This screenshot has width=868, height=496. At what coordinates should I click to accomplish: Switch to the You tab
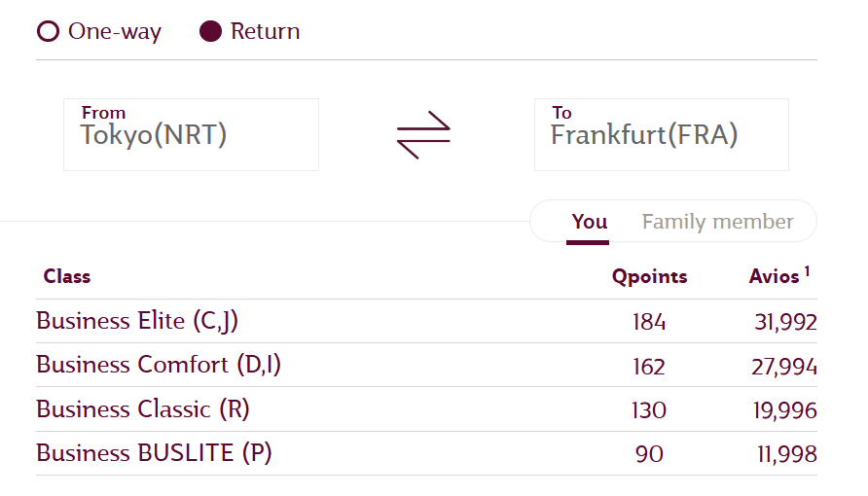589,222
